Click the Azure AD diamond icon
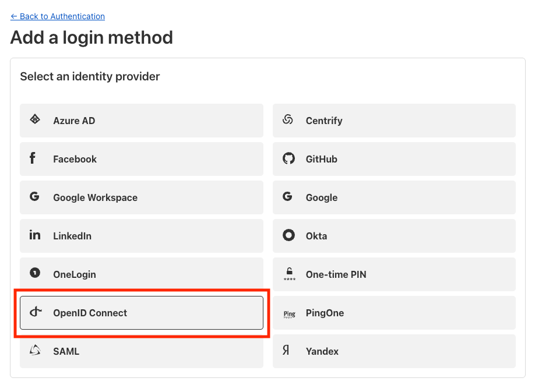The image size is (535, 392). tap(35, 120)
